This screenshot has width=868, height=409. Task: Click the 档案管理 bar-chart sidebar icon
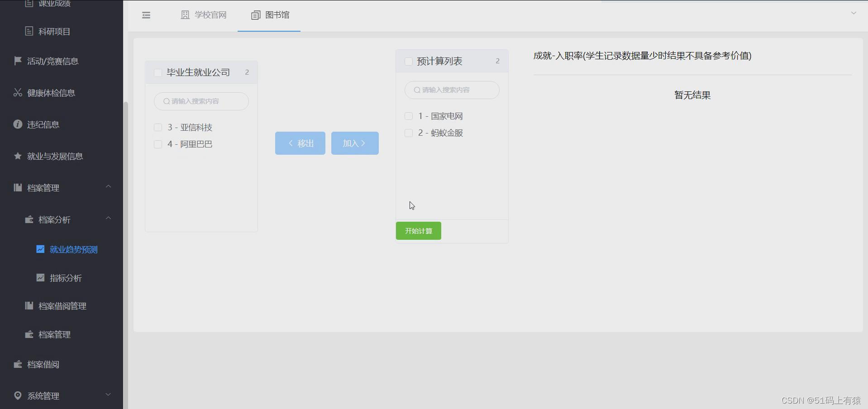click(x=17, y=187)
